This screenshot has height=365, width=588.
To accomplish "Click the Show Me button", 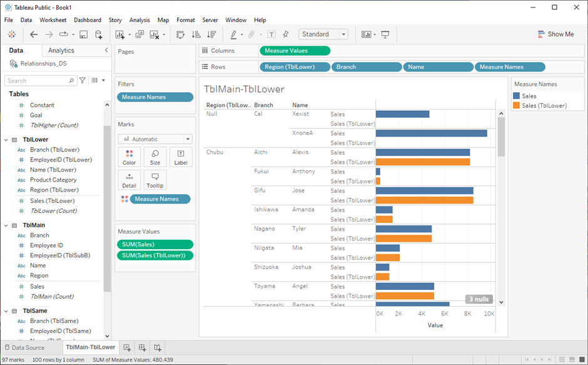I will 555,34.
